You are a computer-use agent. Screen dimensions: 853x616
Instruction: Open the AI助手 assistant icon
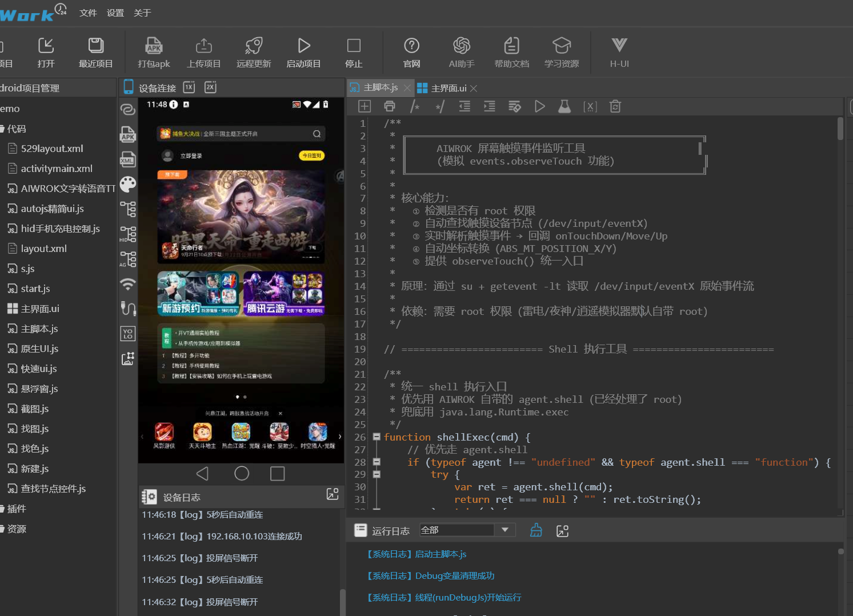tap(462, 46)
